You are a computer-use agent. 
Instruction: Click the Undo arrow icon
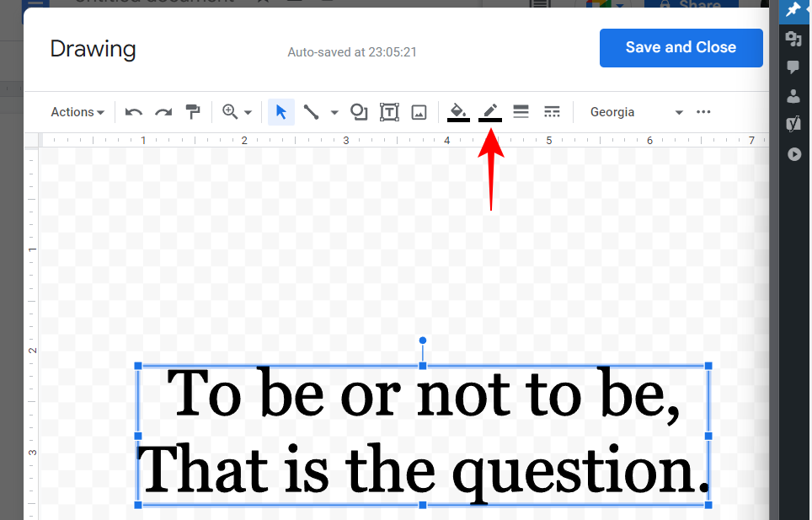[x=133, y=112]
